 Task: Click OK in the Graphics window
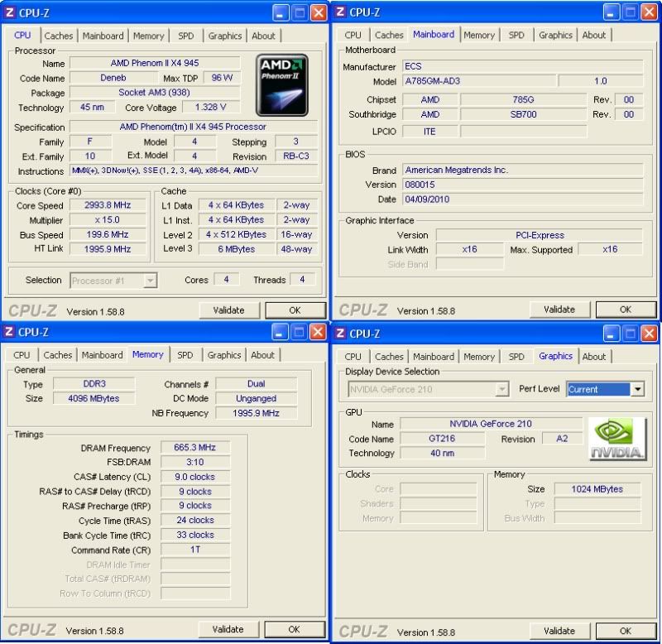626,631
